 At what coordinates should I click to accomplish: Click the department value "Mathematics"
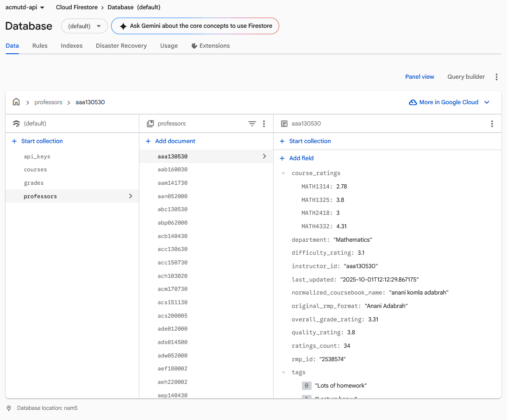pyautogui.click(x=352, y=239)
